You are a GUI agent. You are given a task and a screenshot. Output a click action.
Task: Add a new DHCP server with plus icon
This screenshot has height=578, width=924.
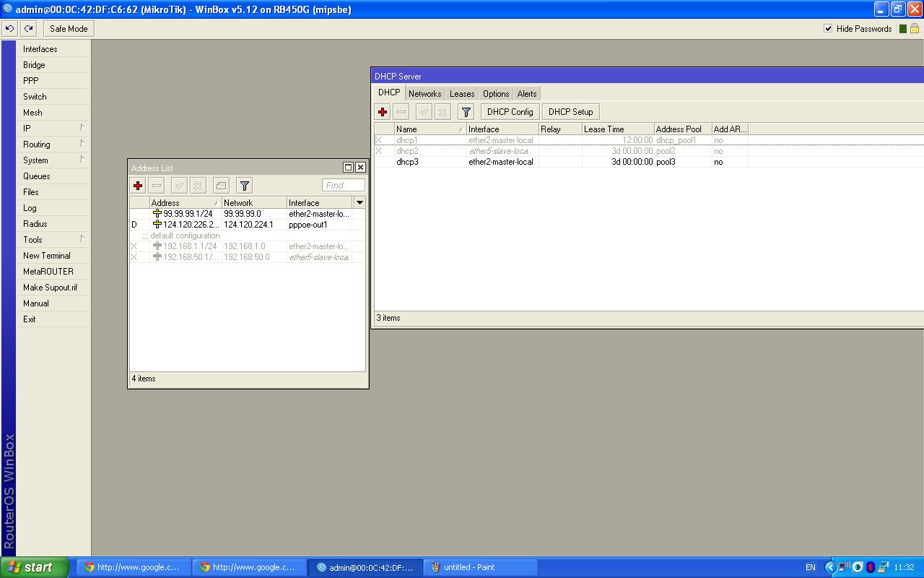pos(383,112)
